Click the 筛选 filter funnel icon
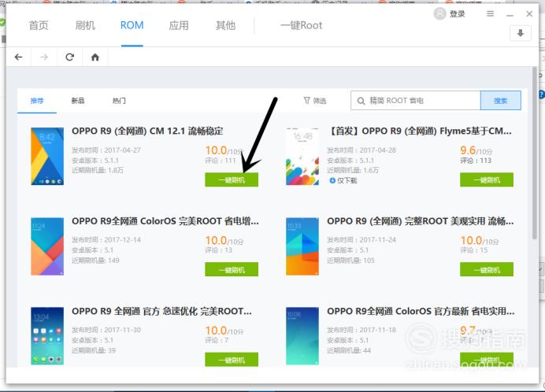 [x=306, y=101]
